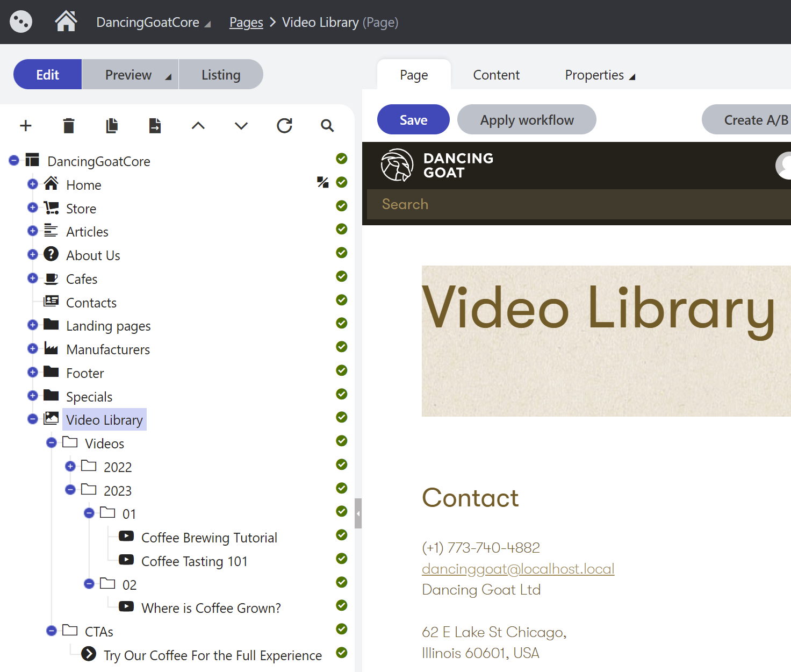Click the About Us question mark icon

click(x=51, y=254)
